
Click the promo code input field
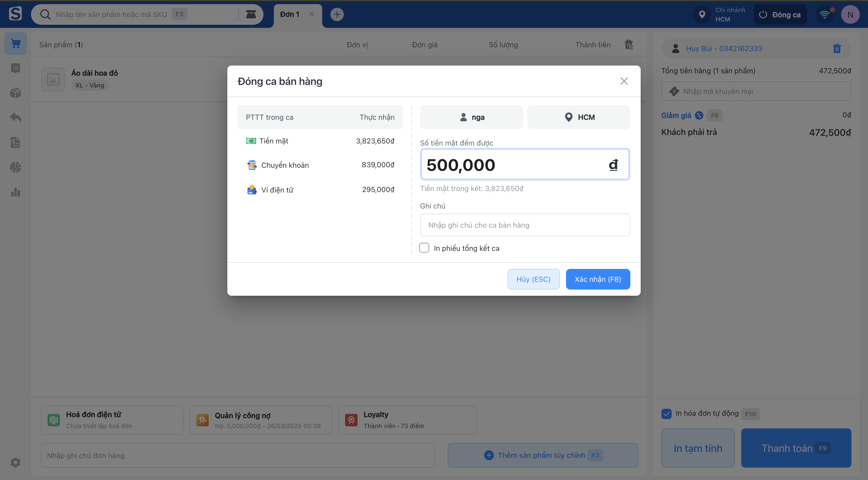coord(756,91)
